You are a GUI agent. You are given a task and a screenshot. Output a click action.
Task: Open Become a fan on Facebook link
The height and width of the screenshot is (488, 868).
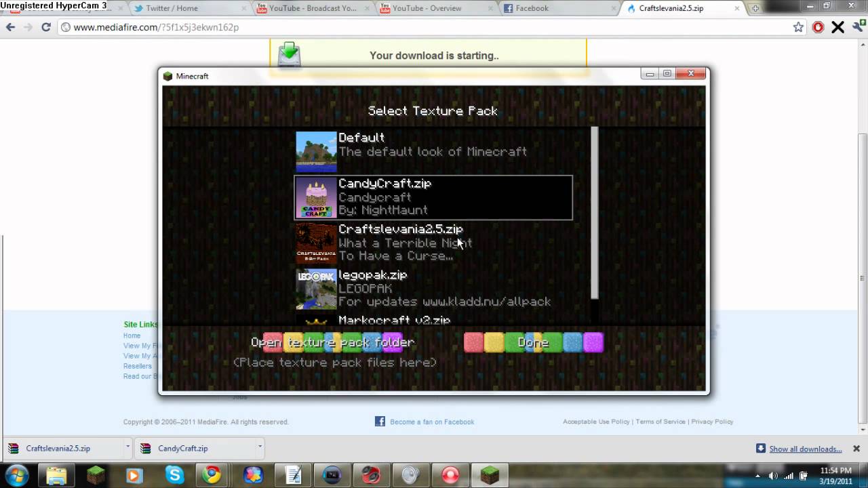(432, 422)
